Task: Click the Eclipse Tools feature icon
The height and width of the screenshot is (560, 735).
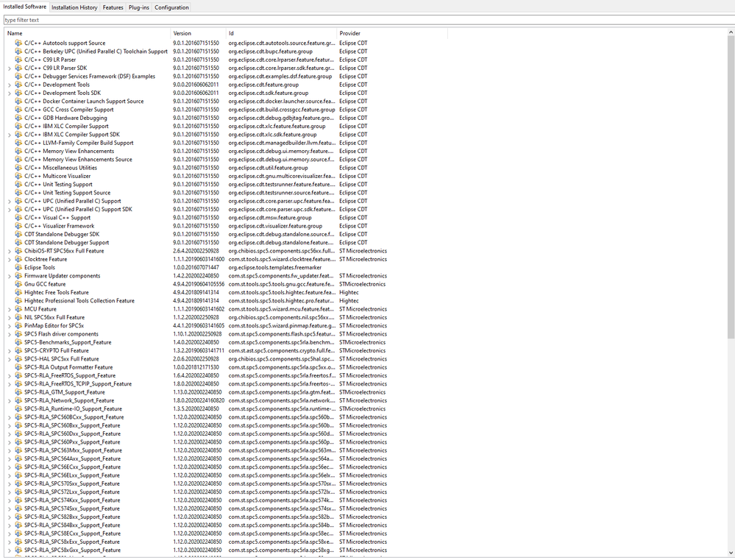Action: [18, 268]
